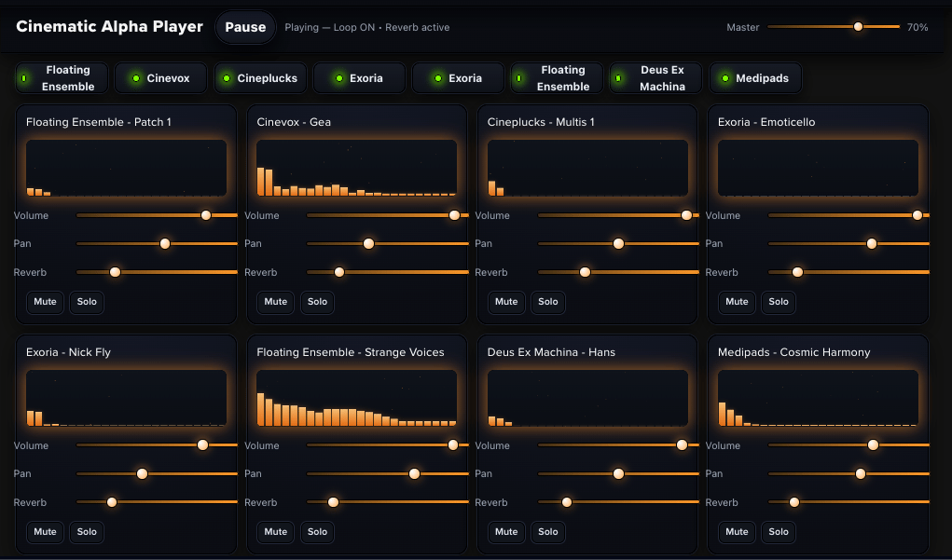Viewport: 952px width, 560px height.
Task: Solo the Medipads Cosmic Harmony track
Action: tap(779, 532)
